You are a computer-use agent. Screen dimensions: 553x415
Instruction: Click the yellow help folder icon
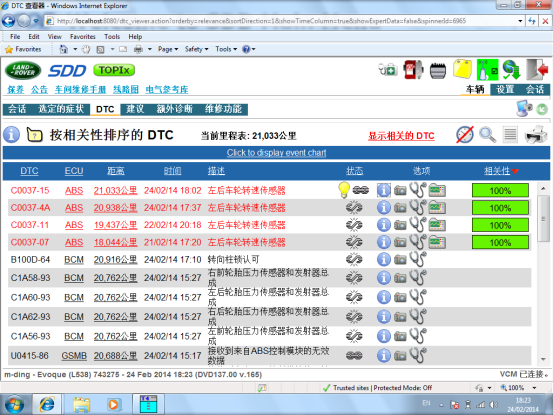click(x=35, y=135)
